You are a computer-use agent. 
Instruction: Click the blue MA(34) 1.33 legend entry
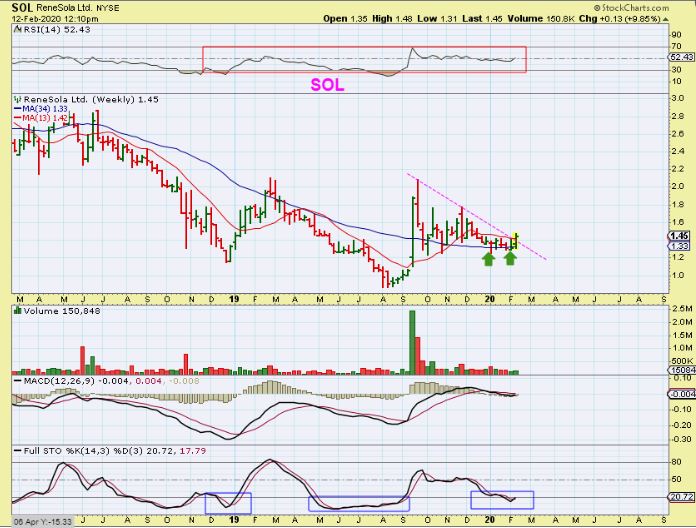coord(41,109)
